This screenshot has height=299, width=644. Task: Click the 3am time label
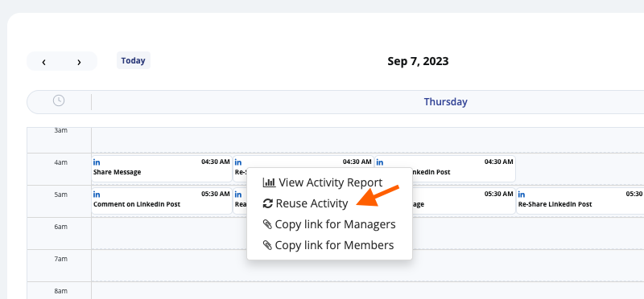pyautogui.click(x=61, y=130)
